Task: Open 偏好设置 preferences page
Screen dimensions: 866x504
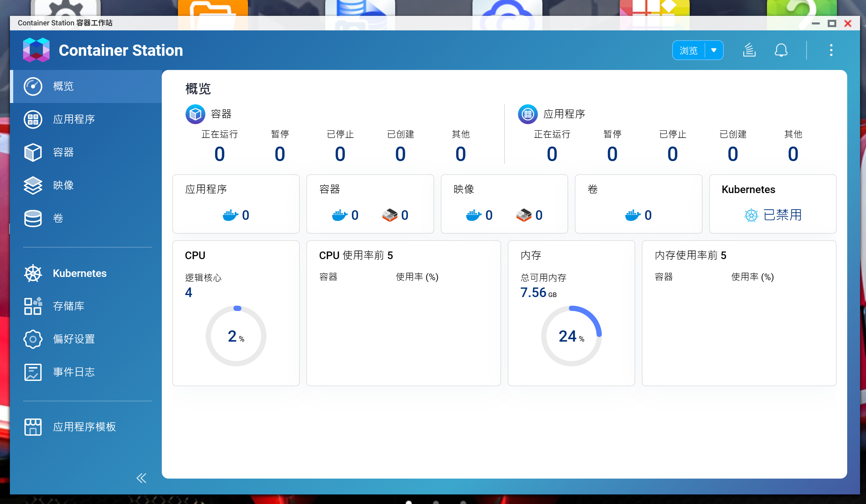Action: click(86, 339)
